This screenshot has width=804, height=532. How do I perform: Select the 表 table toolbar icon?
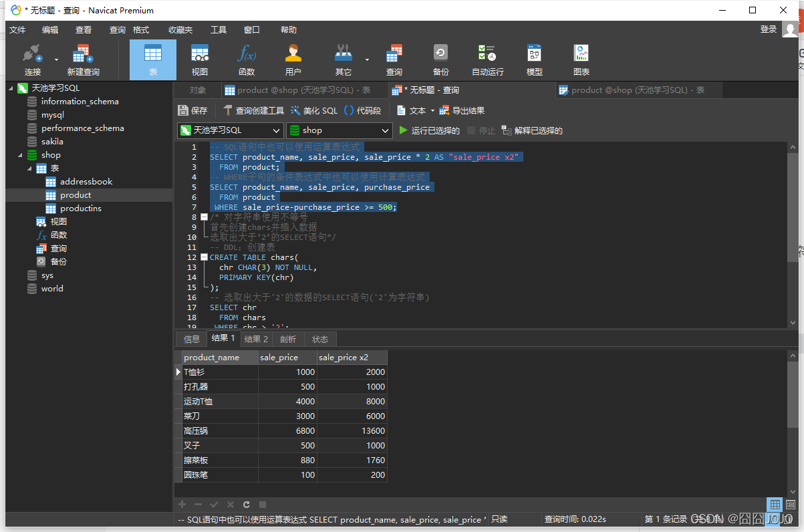pyautogui.click(x=153, y=60)
